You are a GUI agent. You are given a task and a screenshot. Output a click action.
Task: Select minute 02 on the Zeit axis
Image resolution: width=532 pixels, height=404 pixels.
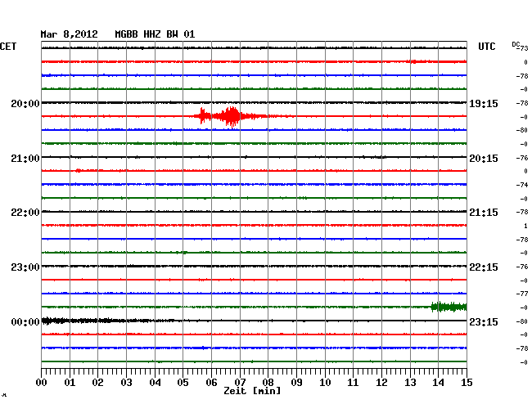(x=97, y=383)
